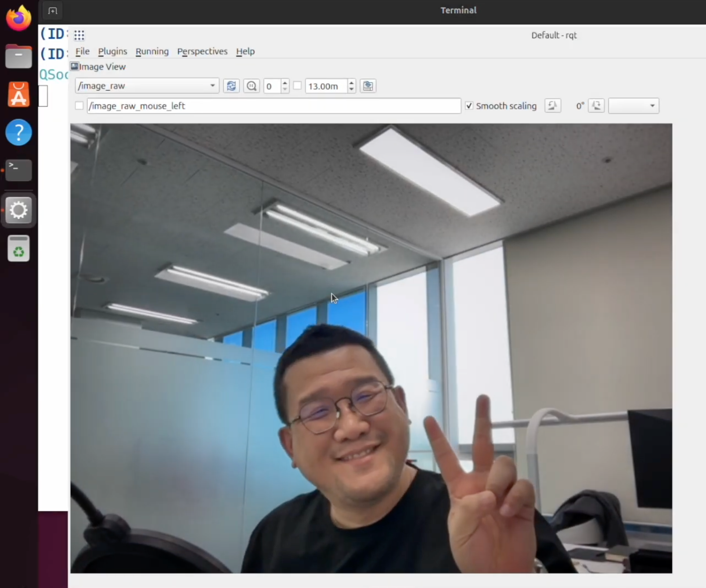The image size is (706, 588).
Task: Click the zoom 1:1 icon
Action: pyautogui.click(x=252, y=86)
